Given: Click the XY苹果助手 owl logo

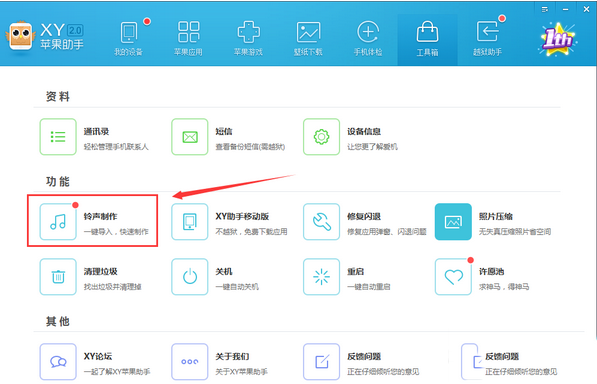Looking at the screenshot, I should (x=21, y=36).
